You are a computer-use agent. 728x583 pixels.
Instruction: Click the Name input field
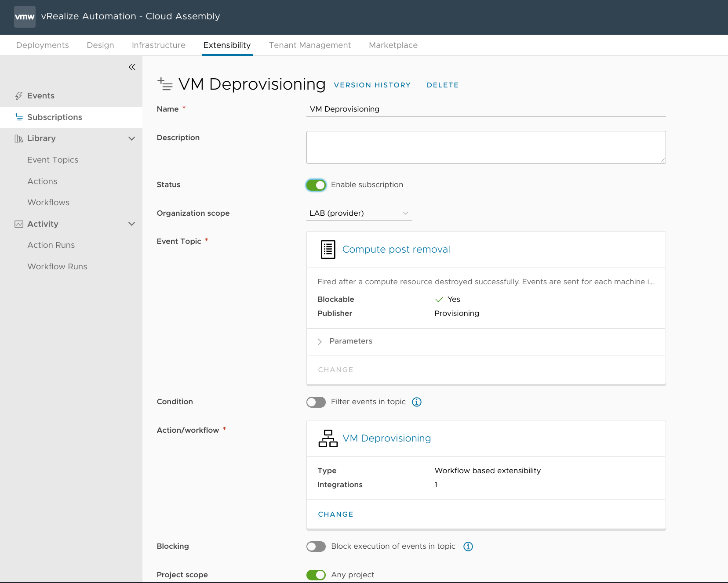pyautogui.click(x=486, y=109)
